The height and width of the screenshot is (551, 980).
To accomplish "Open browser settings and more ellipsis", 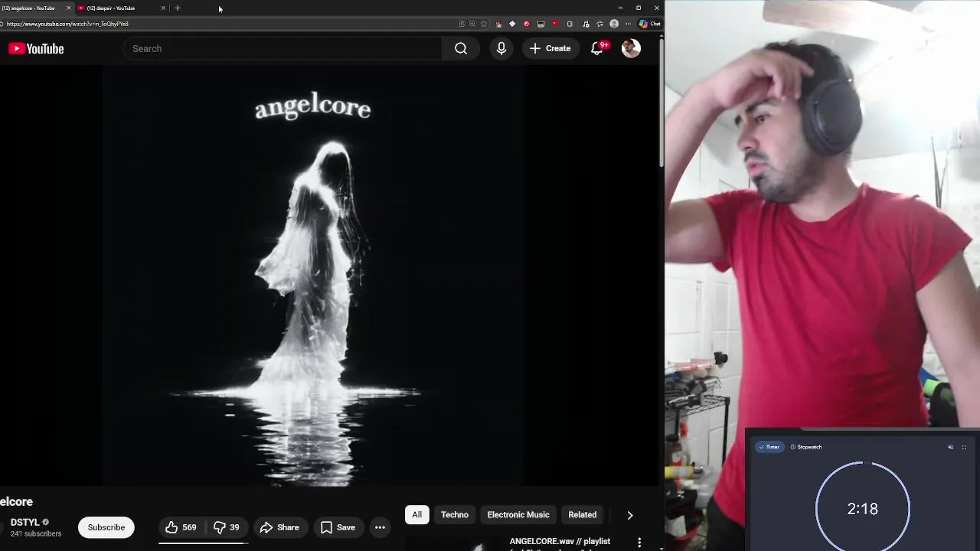I will coord(629,24).
